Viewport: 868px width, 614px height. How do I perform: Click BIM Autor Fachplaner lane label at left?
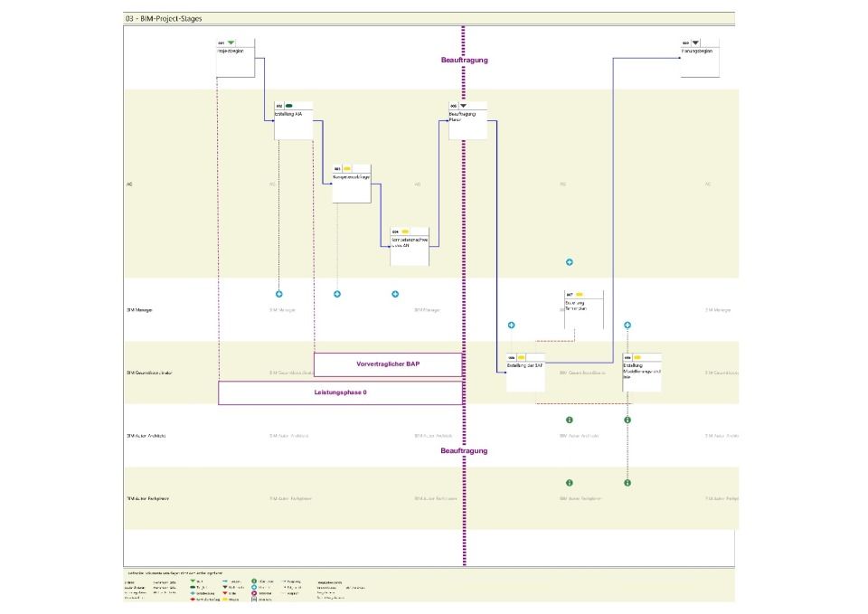[147, 498]
